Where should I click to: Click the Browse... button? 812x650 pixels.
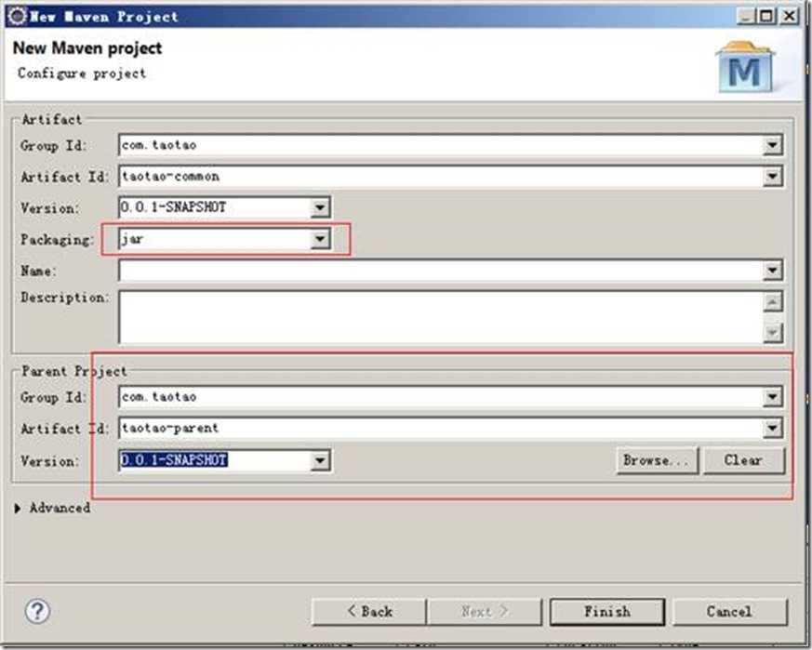(x=658, y=460)
